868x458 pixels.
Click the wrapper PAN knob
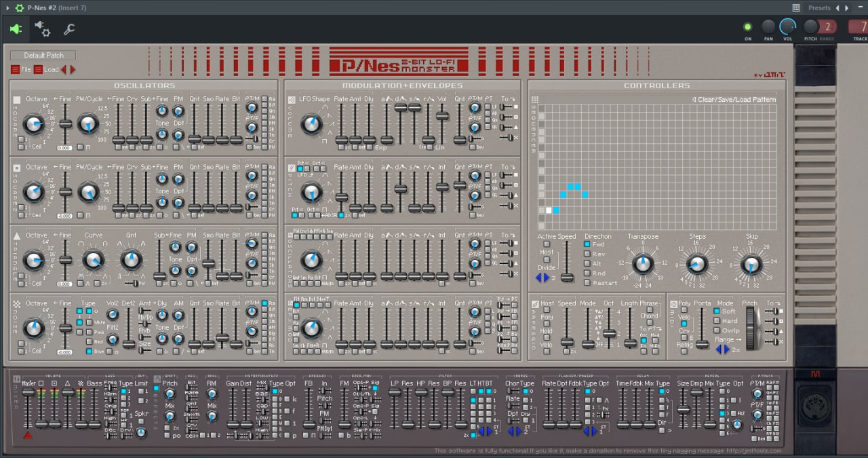768,26
